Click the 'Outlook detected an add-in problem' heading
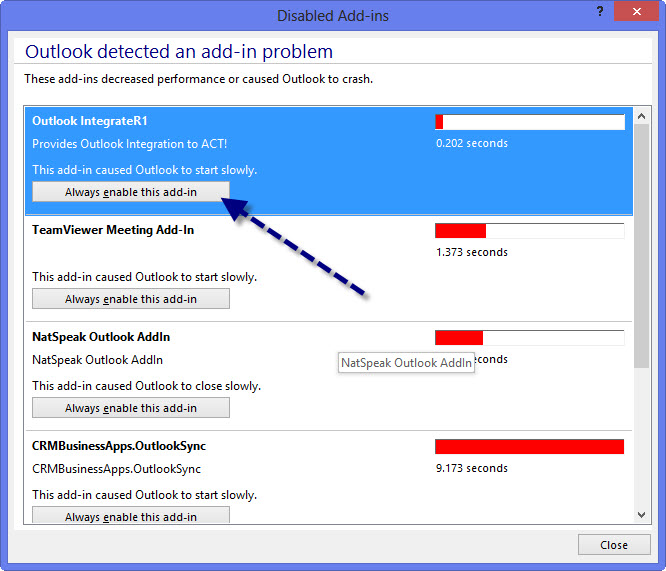The width and height of the screenshot is (666, 571). pos(179,52)
